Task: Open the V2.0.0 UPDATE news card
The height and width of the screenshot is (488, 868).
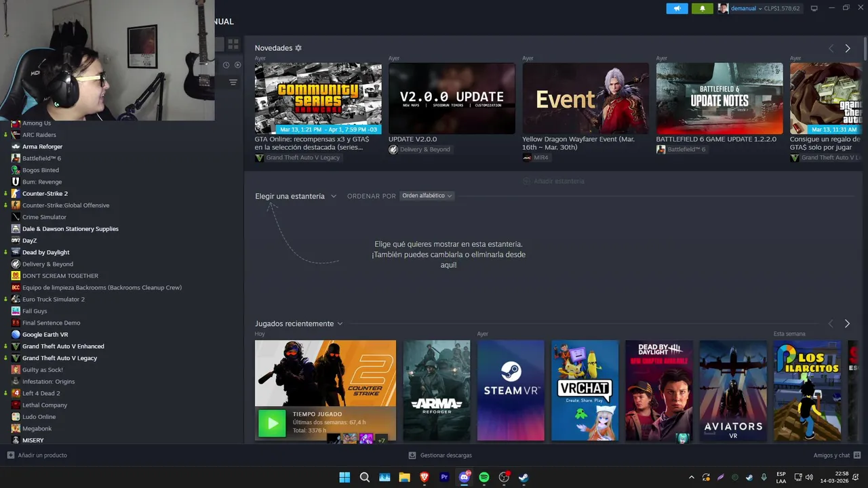Action: click(x=452, y=98)
